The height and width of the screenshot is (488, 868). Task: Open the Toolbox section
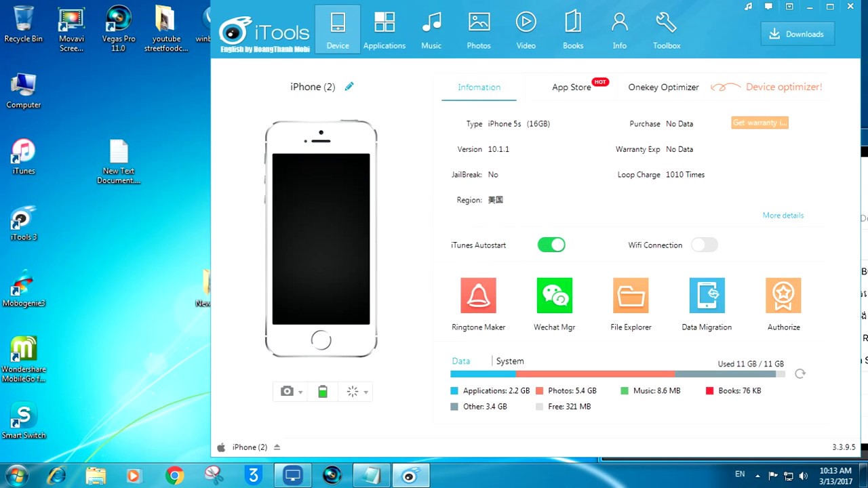click(667, 30)
